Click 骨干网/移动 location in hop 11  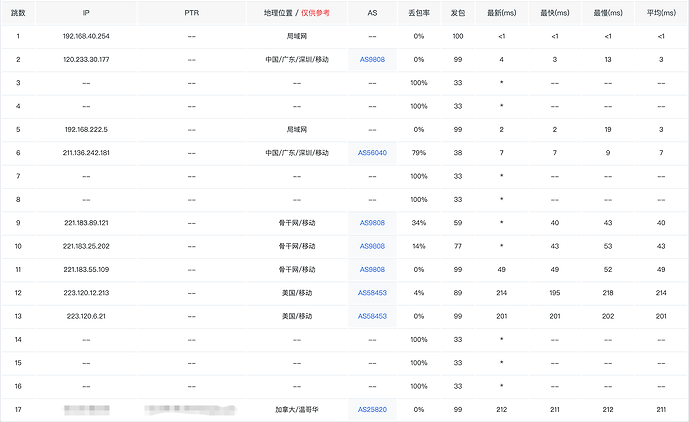pyautogui.click(x=297, y=269)
